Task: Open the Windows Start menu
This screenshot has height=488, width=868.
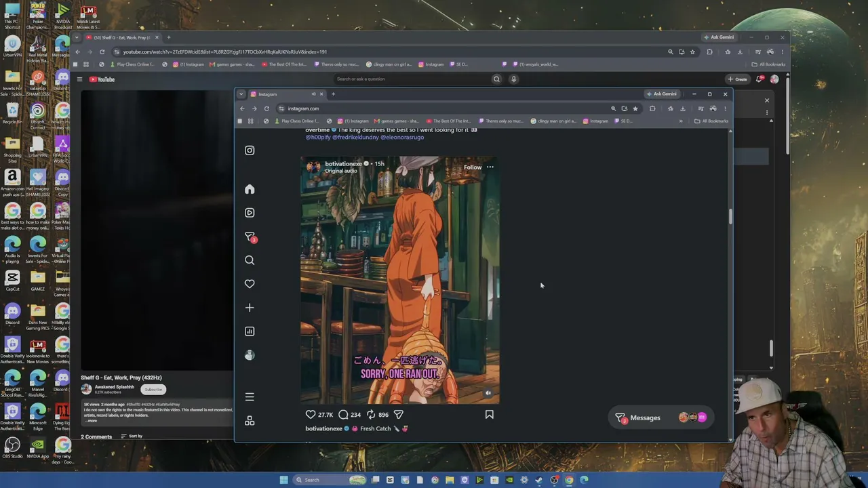Action: tap(283, 480)
